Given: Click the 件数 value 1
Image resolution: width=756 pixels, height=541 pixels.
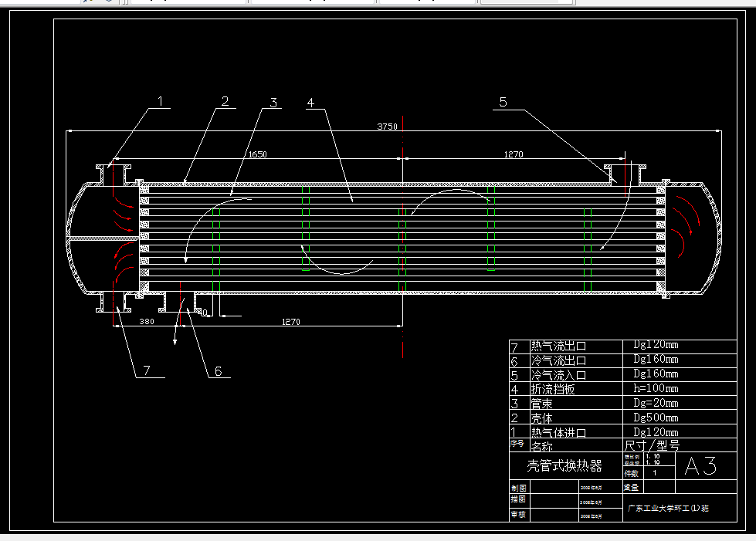Looking at the screenshot, I should (654, 473).
